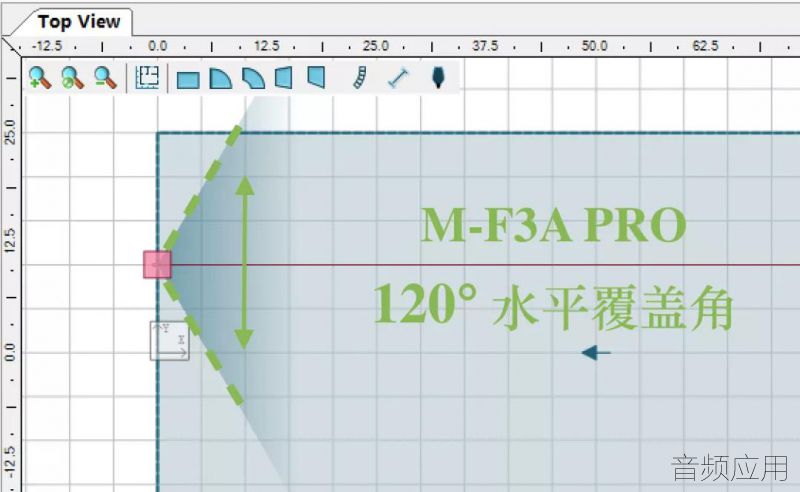Add a quarter-circle sector audience area
Image resolution: width=800 pixels, height=492 pixels.
pyautogui.click(x=220, y=79)
